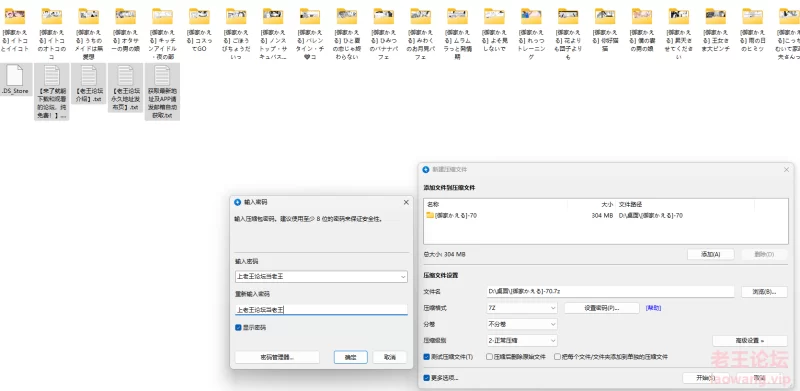
Task: Click the 添加(A) button
Action: (710, 254)
